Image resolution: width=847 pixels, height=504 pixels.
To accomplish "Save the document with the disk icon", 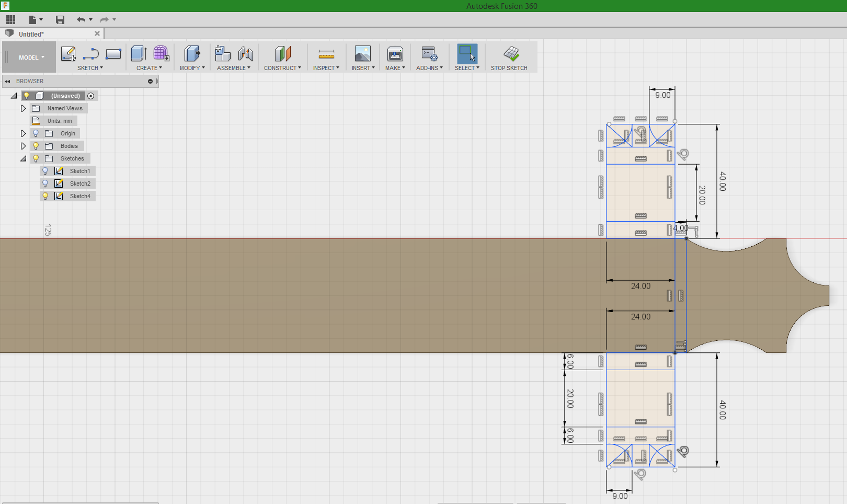I will coord(60,20).
